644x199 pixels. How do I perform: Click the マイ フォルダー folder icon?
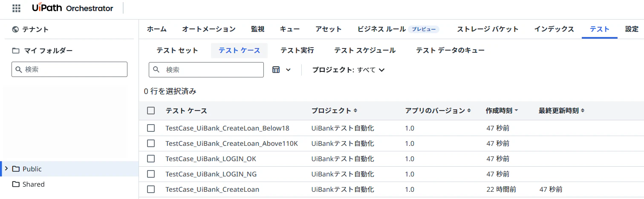pos(16,51)
